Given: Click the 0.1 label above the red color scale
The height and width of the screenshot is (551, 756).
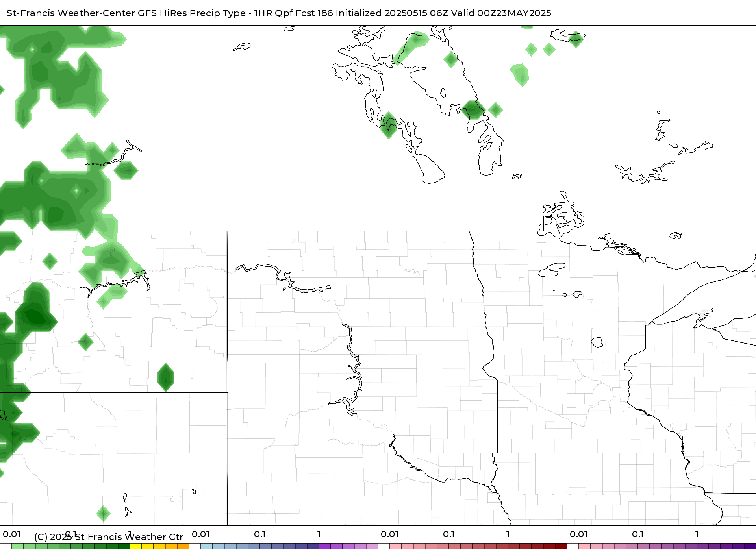Looking at the screenshot, I should (x=449, y=534).
